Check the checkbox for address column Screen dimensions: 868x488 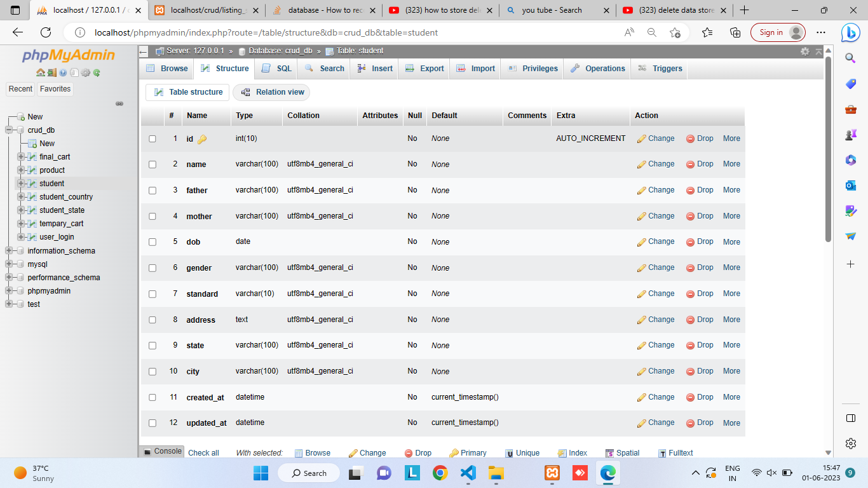pos(153,320)
